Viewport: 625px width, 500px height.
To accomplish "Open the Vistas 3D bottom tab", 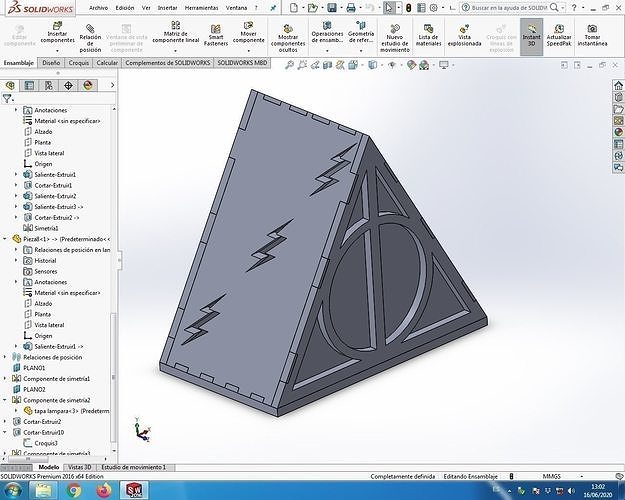I will [79, 467].
